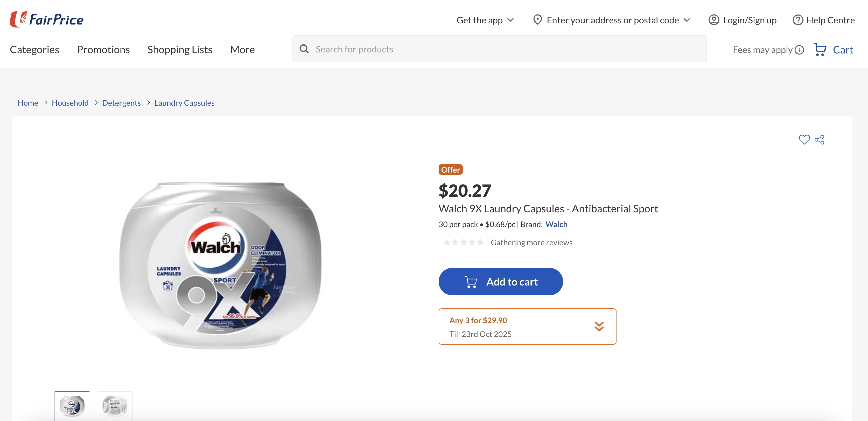
Task: Click the share icon
Action: [x=820, y=140]
